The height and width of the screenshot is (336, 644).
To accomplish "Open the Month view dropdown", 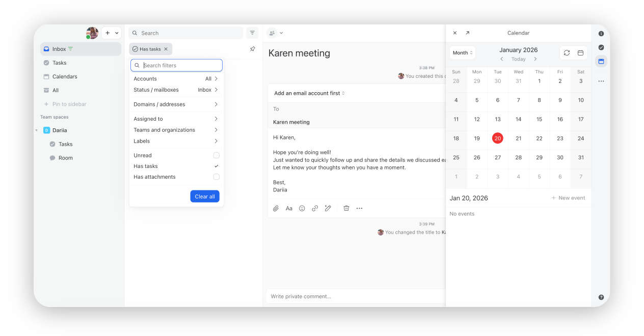I will (463, 53).
